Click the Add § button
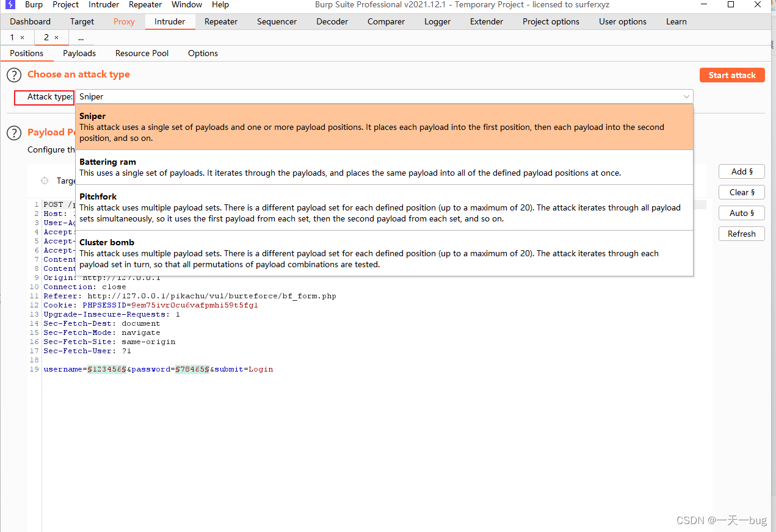Viewport: 776px width, 532px height. (x=742, y=171)
